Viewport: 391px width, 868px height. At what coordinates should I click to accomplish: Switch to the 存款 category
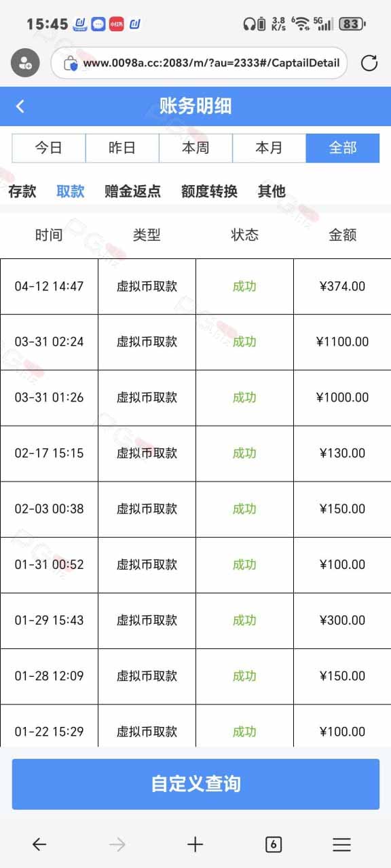(22, 191)
